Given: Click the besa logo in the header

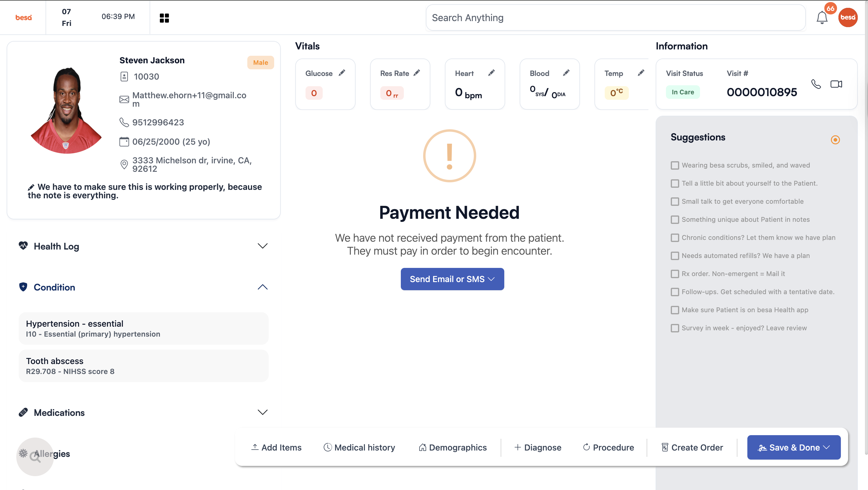Looking at the screenshot, I should tap(23, 17).
